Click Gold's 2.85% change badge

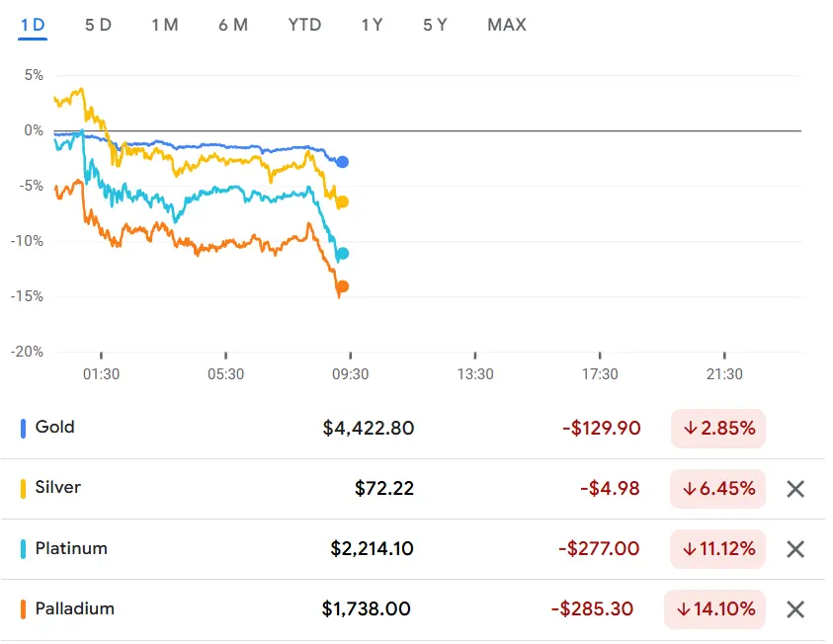point(718,429)
